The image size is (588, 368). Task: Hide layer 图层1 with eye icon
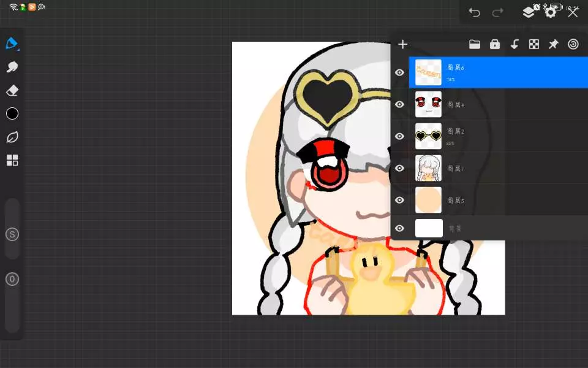[400, 168]
